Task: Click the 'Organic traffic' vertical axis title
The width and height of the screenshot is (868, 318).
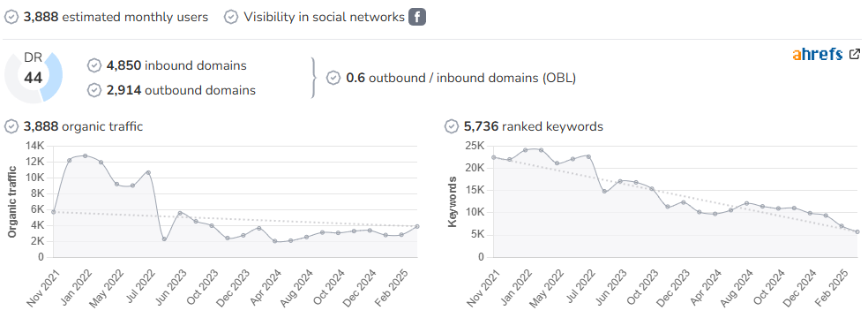Action: tap(11, 201)
